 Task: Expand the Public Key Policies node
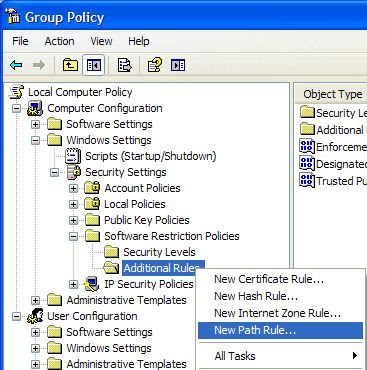pos(73,220)
